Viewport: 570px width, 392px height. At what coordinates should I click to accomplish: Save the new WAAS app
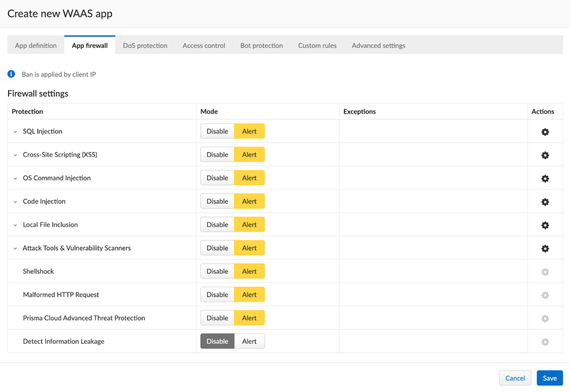pyautogui.click(x=549, y=378)
